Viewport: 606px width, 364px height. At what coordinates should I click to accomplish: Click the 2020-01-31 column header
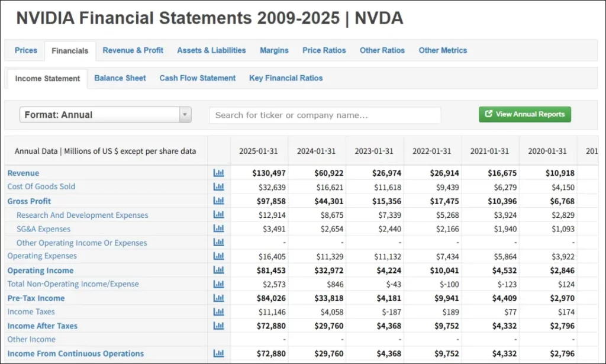pos(547,151)
